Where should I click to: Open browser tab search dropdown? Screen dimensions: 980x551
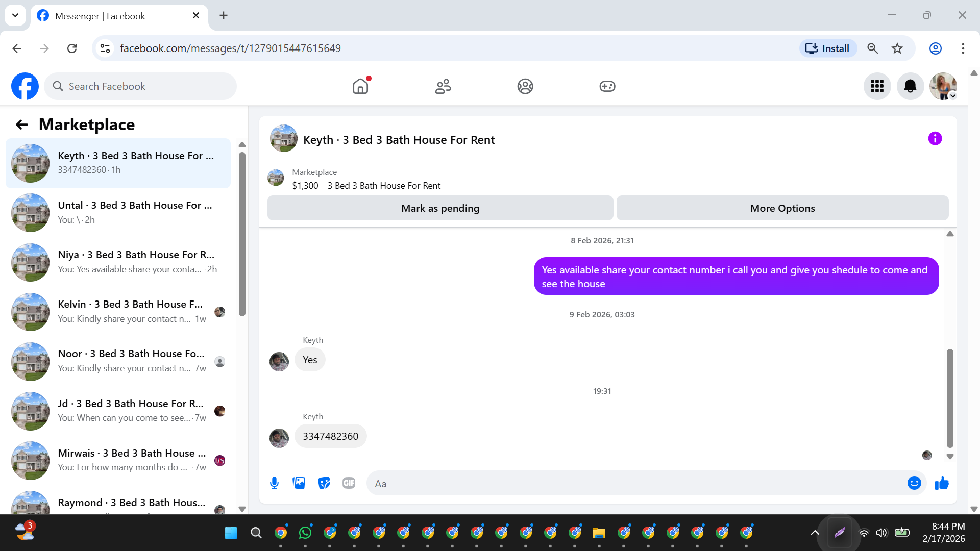[15, 15]
